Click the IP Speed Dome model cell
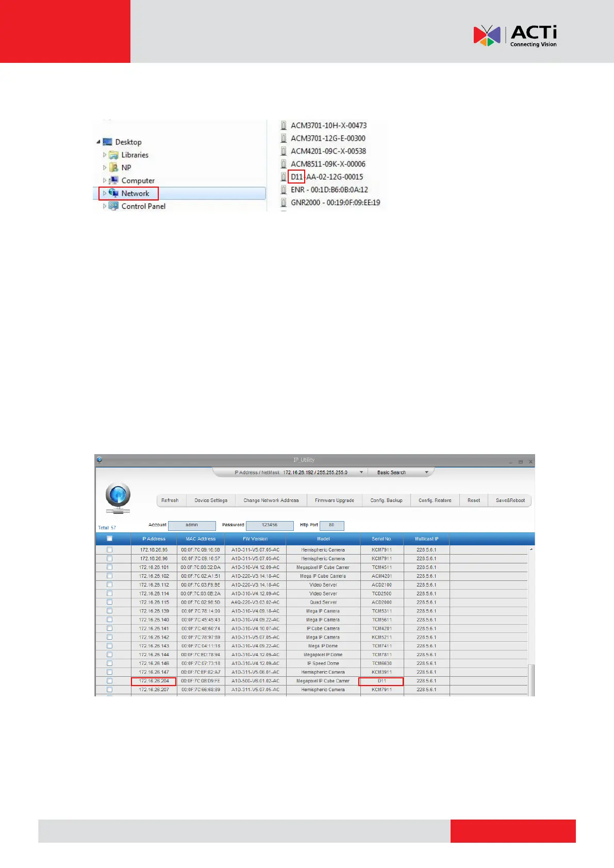Screen dimensions: 614x868 [x=323, y=663]
